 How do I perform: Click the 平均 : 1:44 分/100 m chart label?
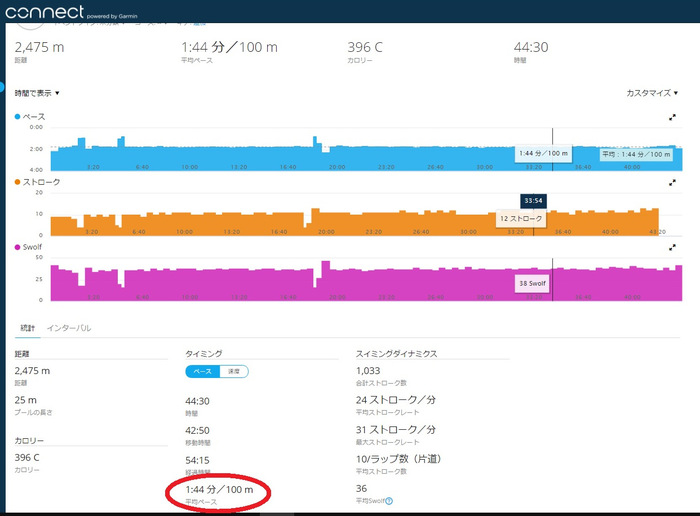tap(636, 154)
